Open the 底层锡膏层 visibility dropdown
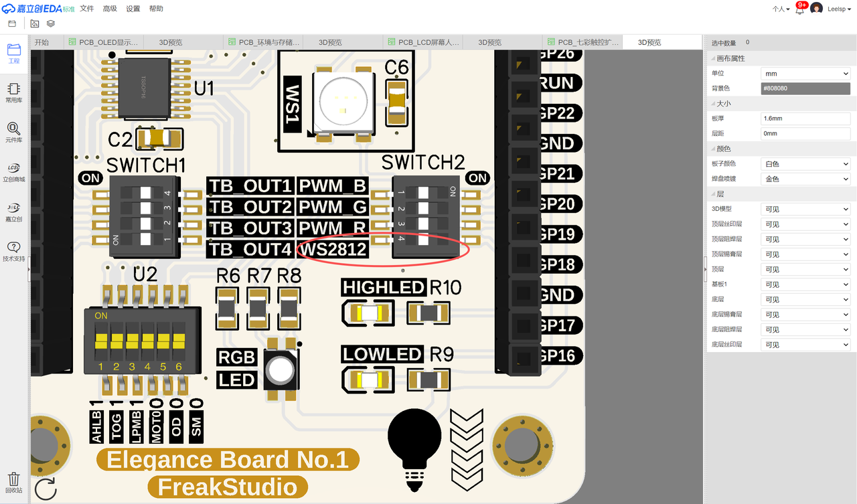The width and height of the screenshot is (857, 504). click(x=806, y=315)
